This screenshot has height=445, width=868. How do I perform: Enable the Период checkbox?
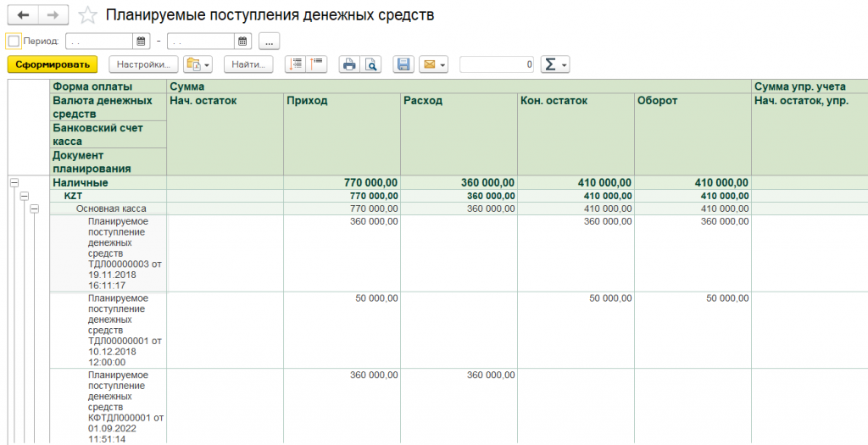(13, 41)
